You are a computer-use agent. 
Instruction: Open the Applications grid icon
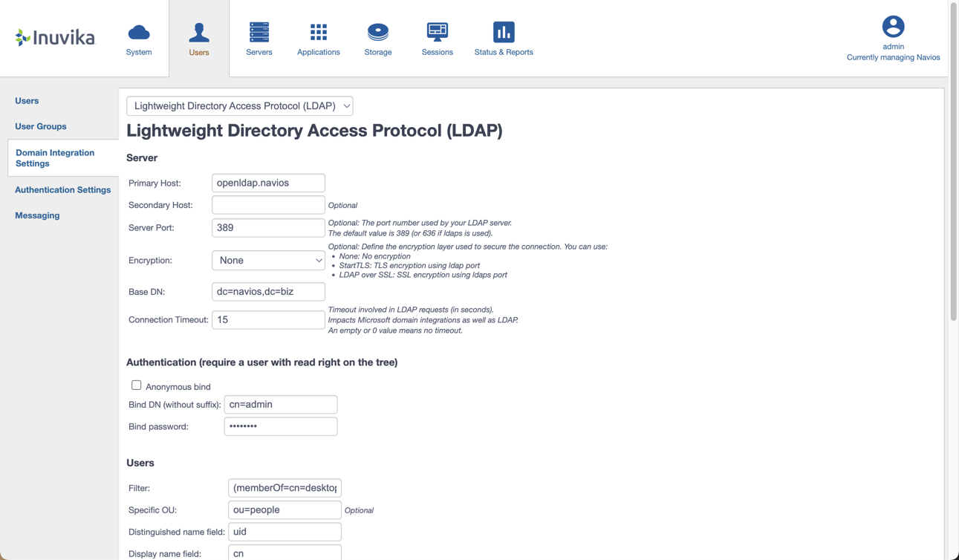pos(319,32)
